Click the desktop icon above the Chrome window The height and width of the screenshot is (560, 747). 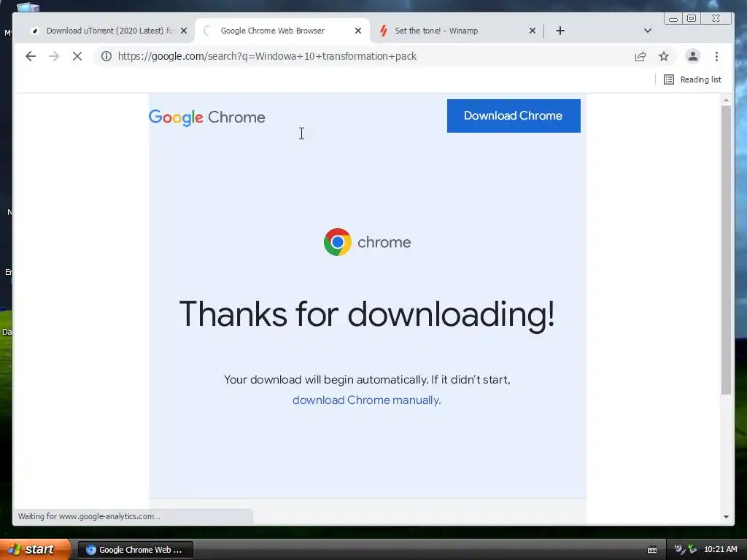point(28,7)
